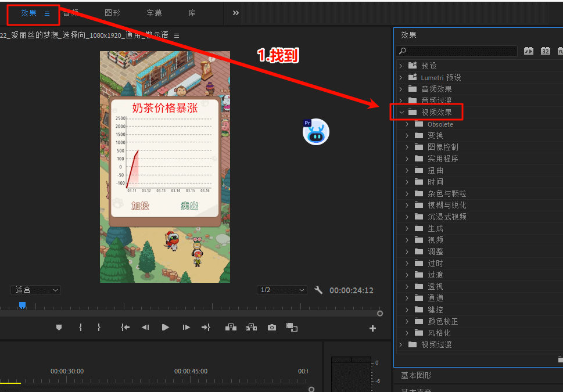Click the Extract button icon
The image size is (563, 392).
[251, 328]
